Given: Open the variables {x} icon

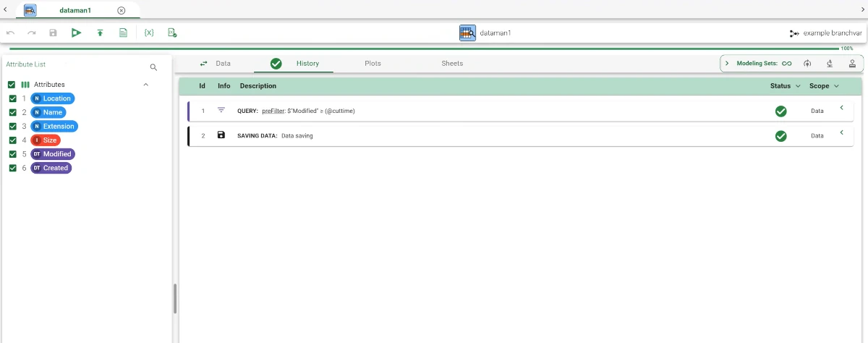Looking at the screenshot, I should pyautogui.click(x=149, y=33).
